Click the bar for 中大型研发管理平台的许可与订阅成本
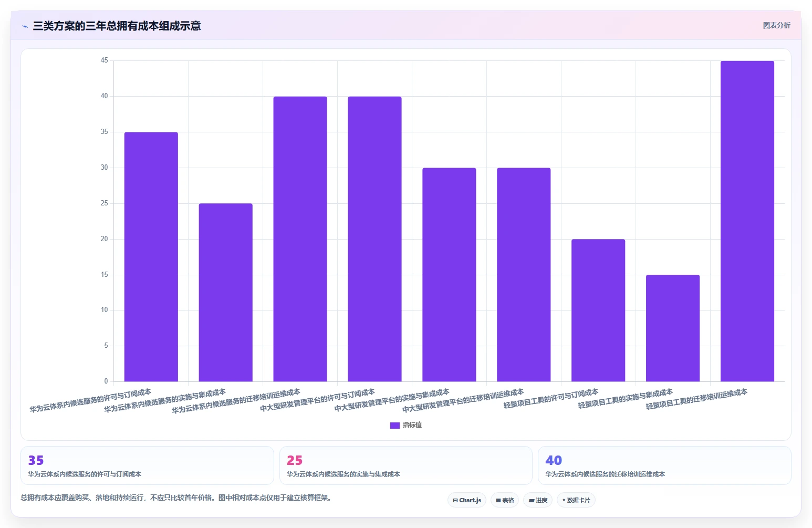 pyautogui.click(x=375, y=239)
